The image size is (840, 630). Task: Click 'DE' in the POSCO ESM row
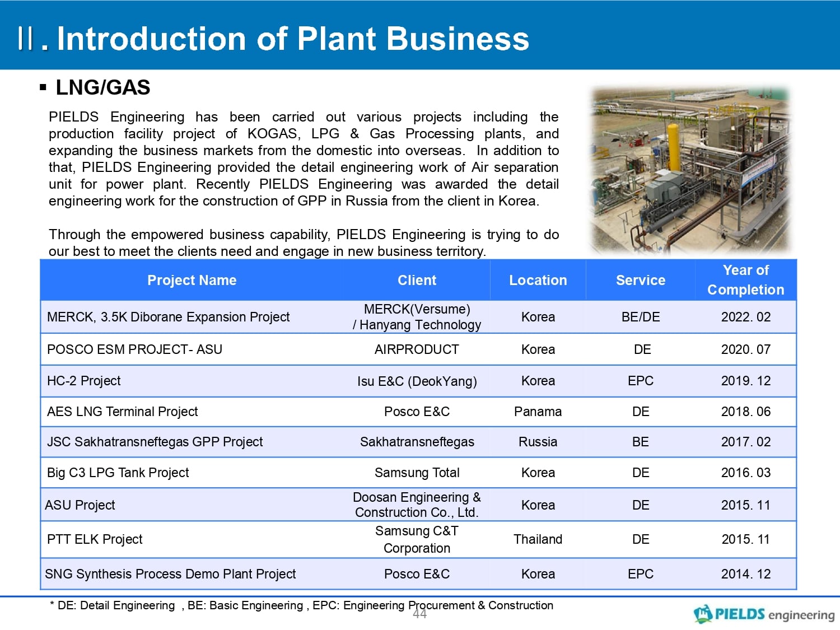642,349
